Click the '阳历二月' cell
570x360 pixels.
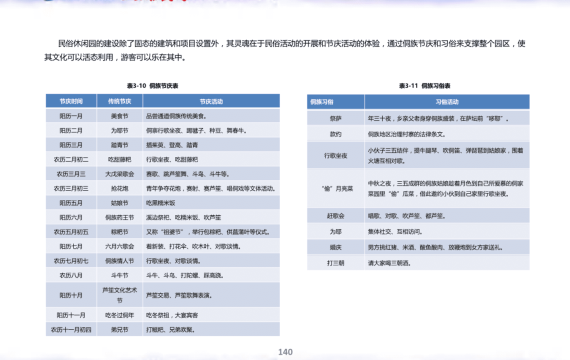(x=71, y=131)
